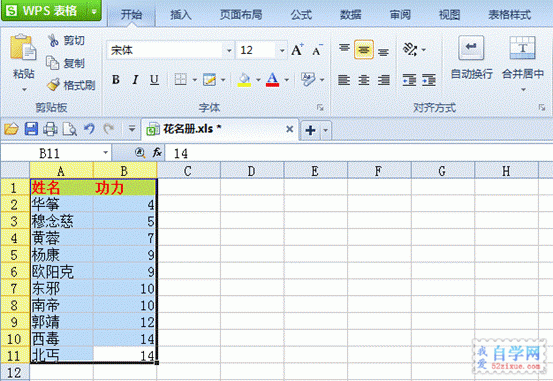Switch to the 审阅 tab

400,15
